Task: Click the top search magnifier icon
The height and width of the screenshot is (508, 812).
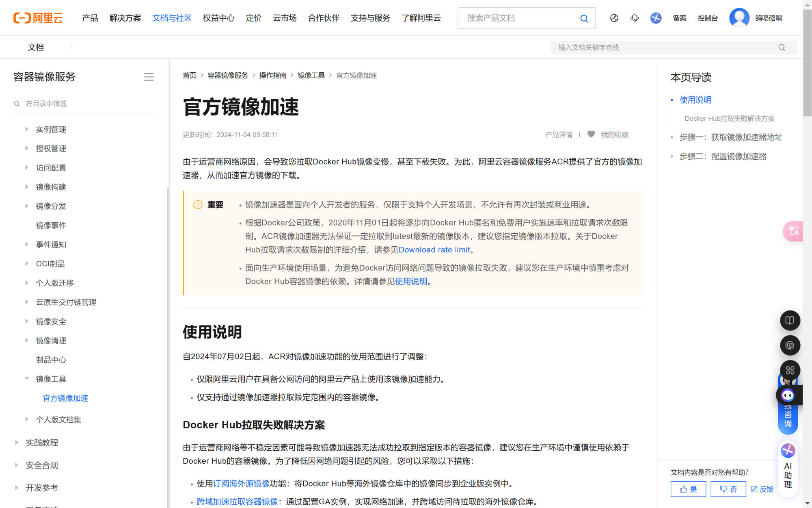Action: click(584, 18)
